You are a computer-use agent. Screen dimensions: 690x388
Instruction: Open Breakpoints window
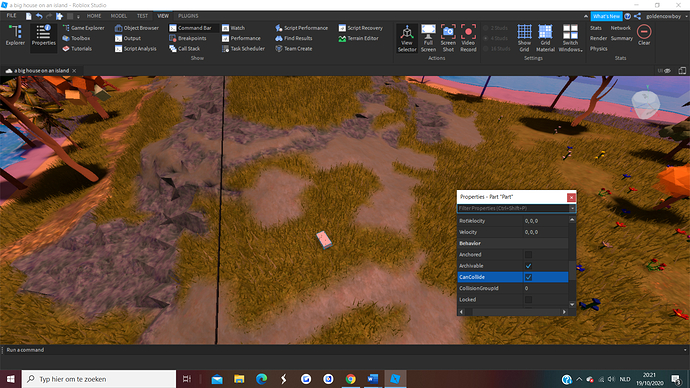(188, 38)
